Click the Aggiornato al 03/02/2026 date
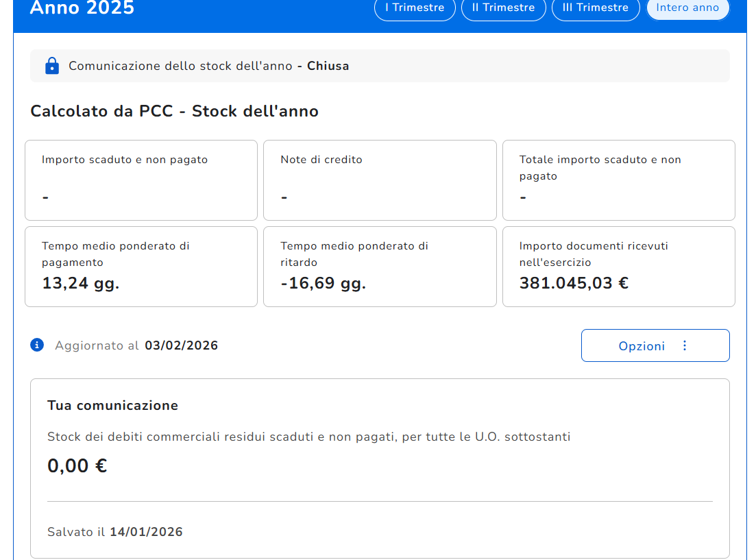This screenshot has height=560, width=756. (181, 345)
